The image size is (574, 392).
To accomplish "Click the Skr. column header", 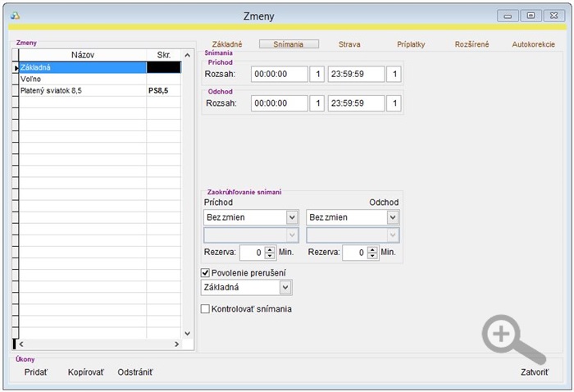I will [164, 55].
